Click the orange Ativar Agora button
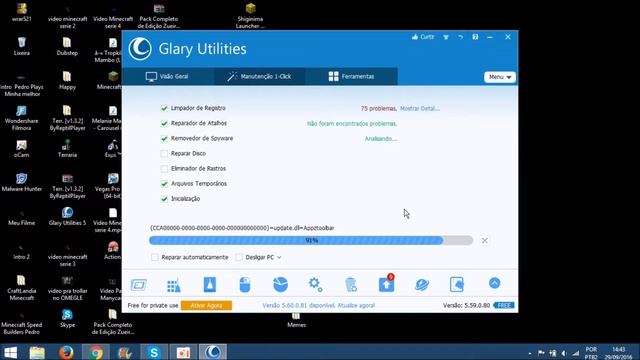 click(x=206, y=305)
